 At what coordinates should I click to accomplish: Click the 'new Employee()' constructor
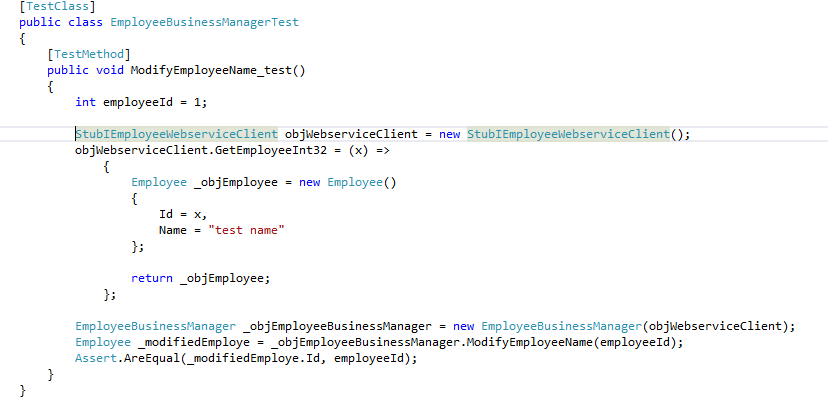tap(347, 182)
